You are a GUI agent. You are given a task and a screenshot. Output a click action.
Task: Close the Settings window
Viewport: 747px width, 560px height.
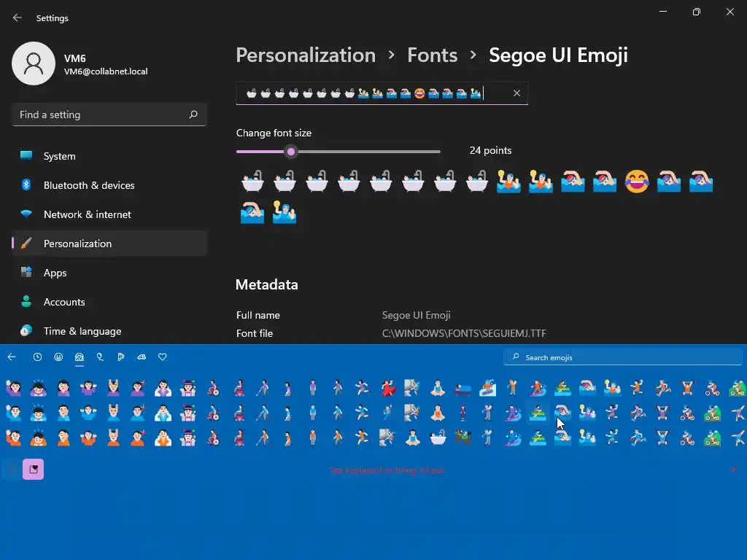729,12
